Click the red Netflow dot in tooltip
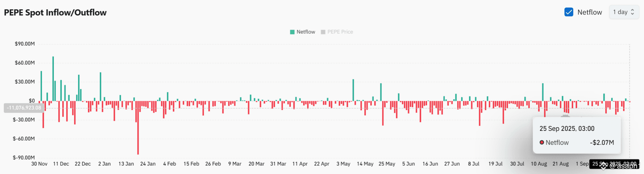Screen dimensions: 644x174 point(542,142)
